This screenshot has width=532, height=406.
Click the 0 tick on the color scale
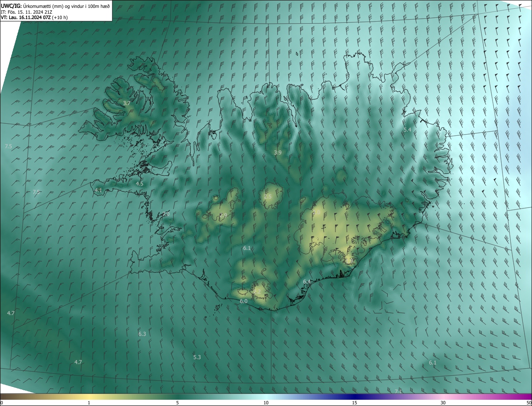pos(2,403)
